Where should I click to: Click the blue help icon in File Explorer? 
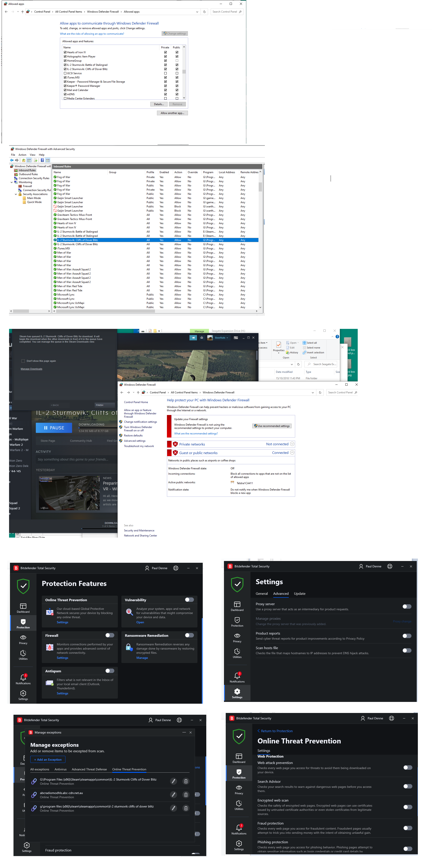pyautogui.click(x=337, y=337)
